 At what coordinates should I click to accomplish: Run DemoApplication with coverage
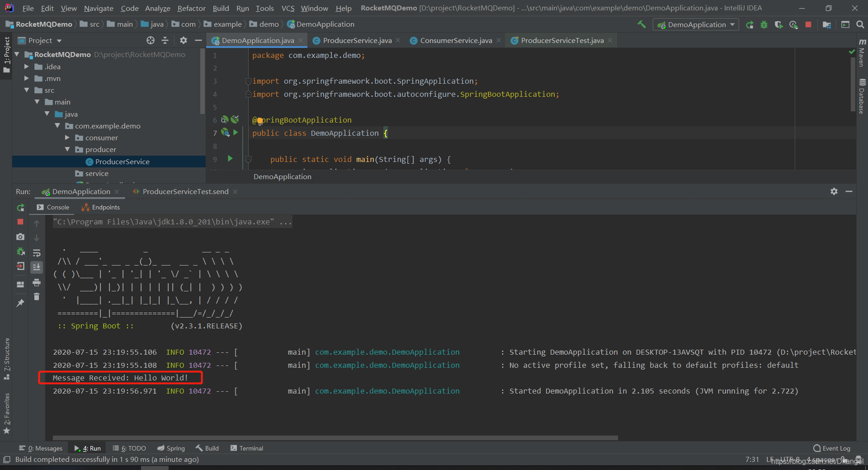pyautogui.click(x=778, y=25)
